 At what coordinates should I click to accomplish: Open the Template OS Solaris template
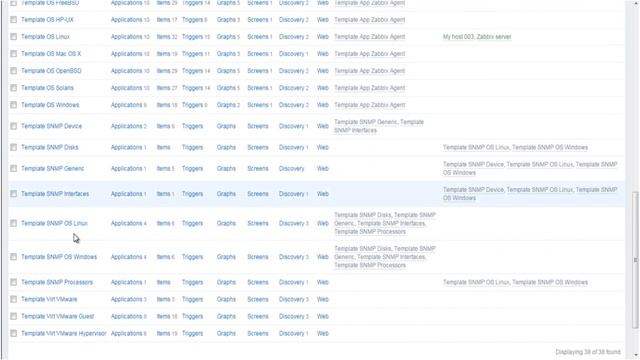click(x=47, y=88)
